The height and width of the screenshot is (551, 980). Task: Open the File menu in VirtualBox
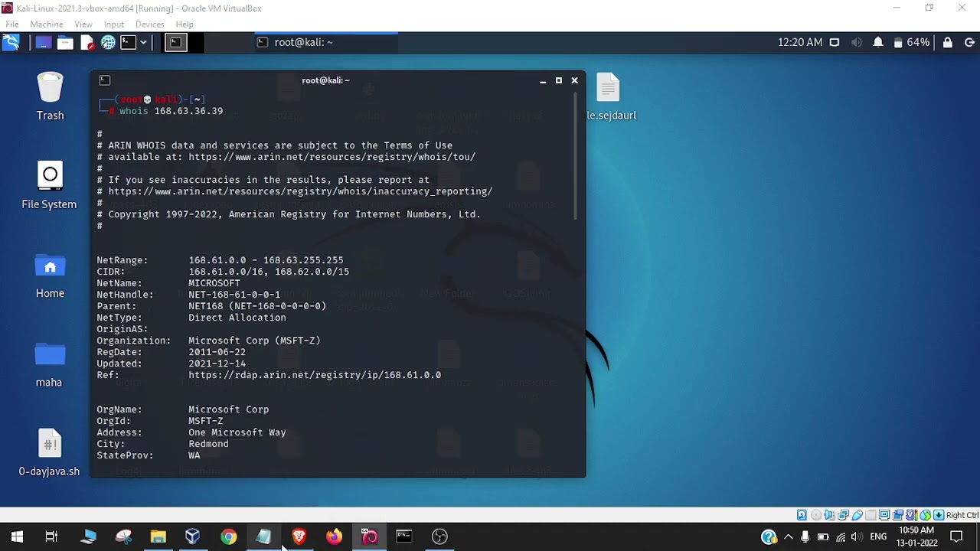point(12,24)
